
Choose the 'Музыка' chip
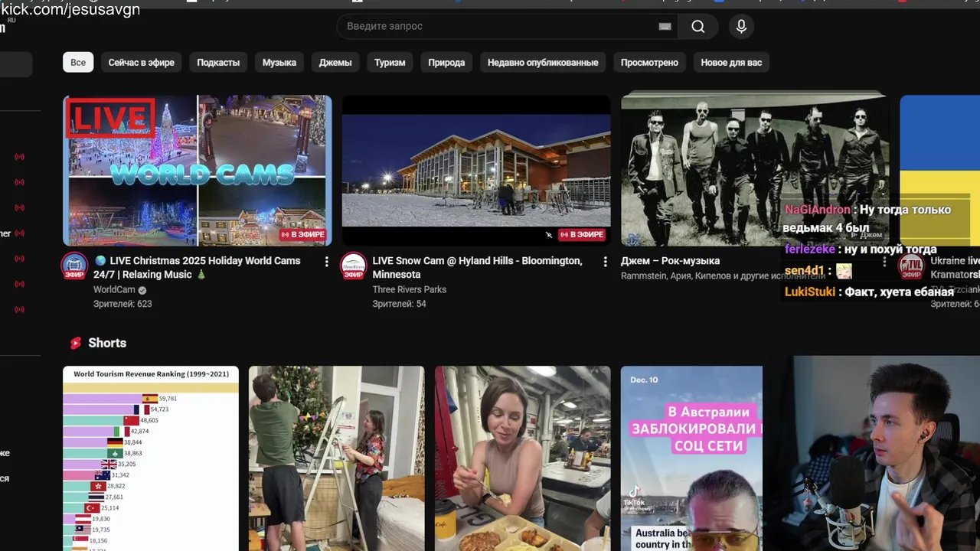(x=279, y=63)
